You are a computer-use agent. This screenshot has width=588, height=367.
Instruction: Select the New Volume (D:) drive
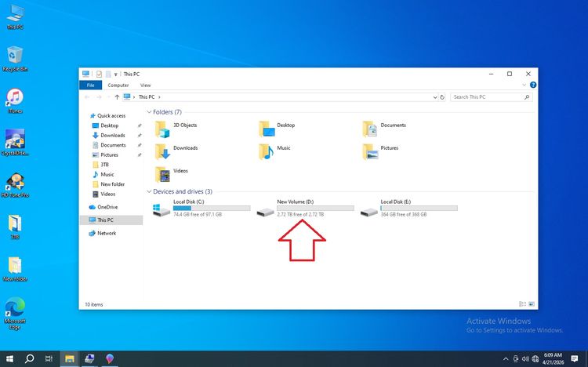pyautogui.click(x=305, y=208)
